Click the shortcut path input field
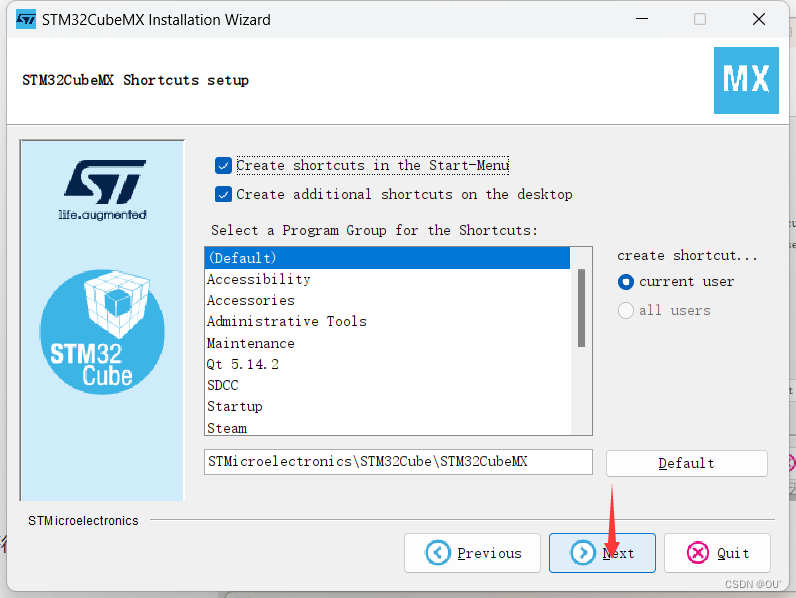 (x=398, y=462)
